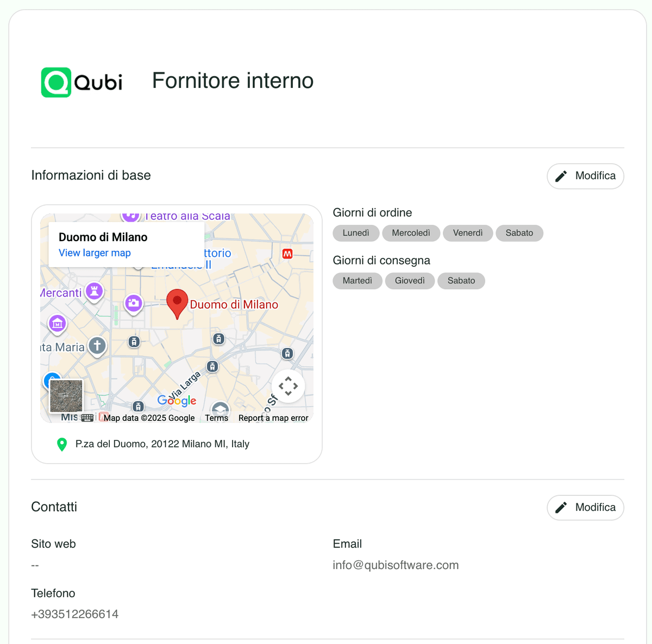Image resolution: width=652 pixels, height=644 pixels.
Task: Click the Qubi logo icon
Action: (x=56, y=82)
